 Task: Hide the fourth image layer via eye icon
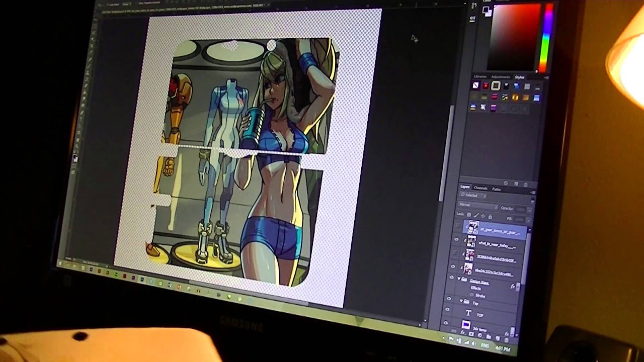tap(453, 266)
